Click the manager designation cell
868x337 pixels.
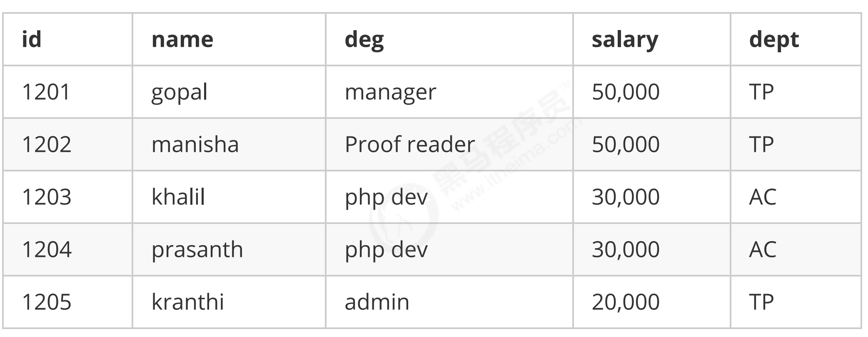[x=449, y=92]
